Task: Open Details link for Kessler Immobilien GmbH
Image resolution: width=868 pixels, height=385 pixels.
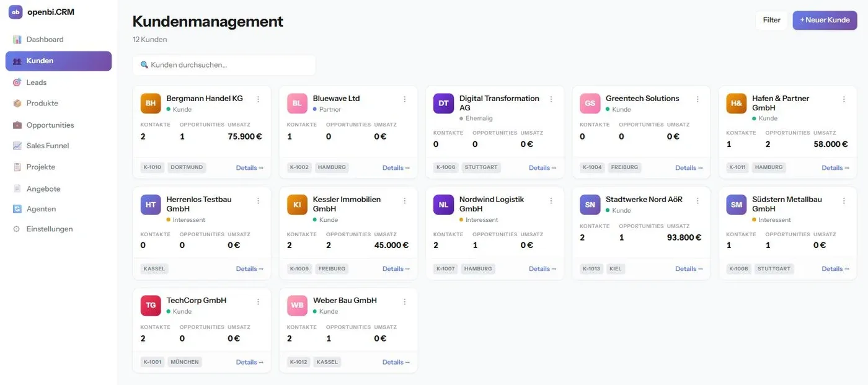Action: pyautogui.click(x=396, y=269)
